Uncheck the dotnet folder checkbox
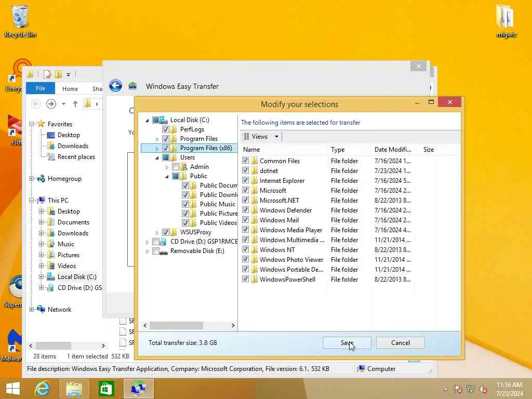This screenshot has height=399, width=532. coord(245,170)
